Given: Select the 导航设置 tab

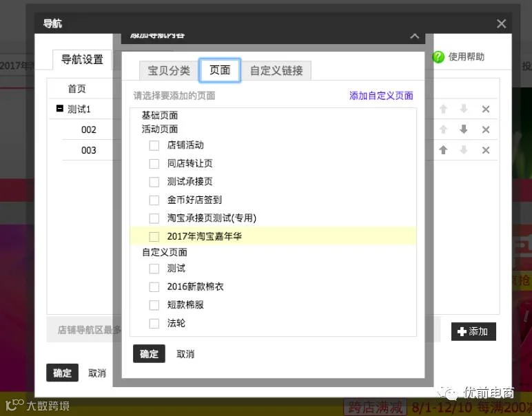Looking at the screenshot, I should pos(82,60).
